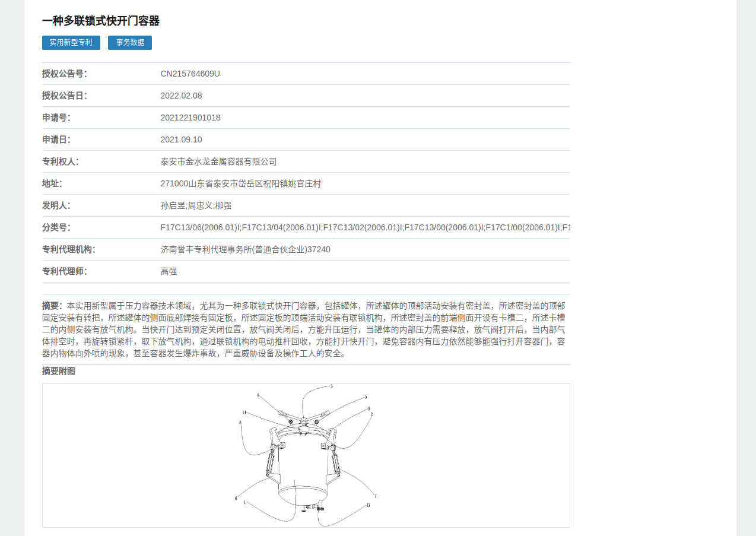Open patentee 泰安市金水龙金属容器有限公司
756x536 pixels.
click(x=218, y=161)
